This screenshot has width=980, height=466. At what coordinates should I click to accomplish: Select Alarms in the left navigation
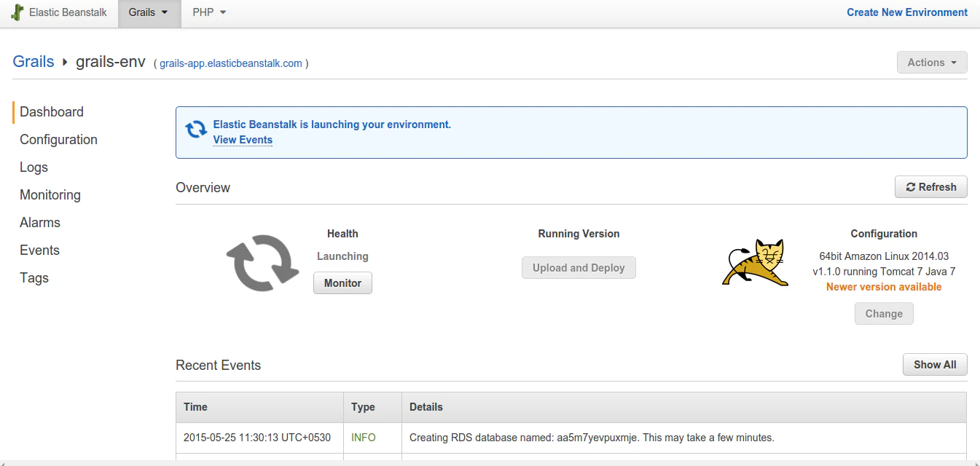[x=40, y=222]
